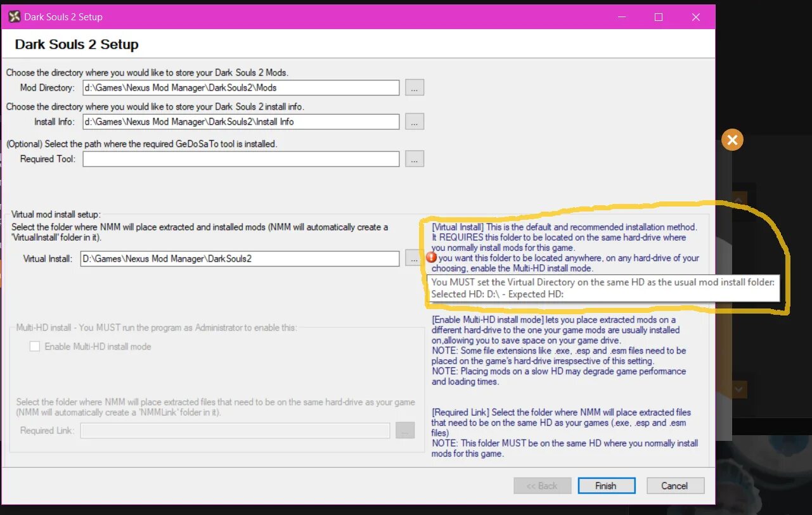Click the disabled Required Link browse button
The height and width of the screenshot is (515, 812).
(x=404, y=431)
